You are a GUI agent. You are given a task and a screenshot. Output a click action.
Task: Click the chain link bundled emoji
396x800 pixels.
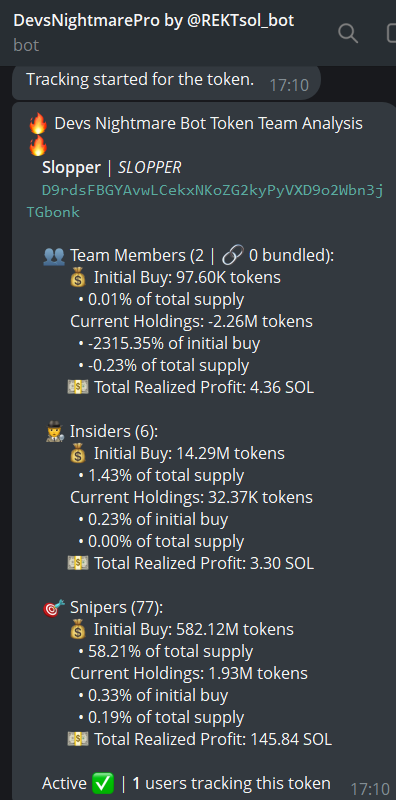click(x=233, y=256)
